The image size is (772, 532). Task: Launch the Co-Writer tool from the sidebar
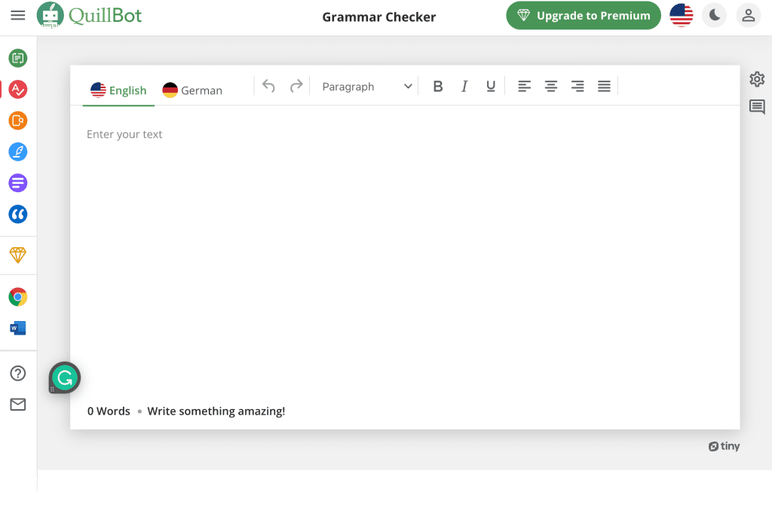pos(17,151)
